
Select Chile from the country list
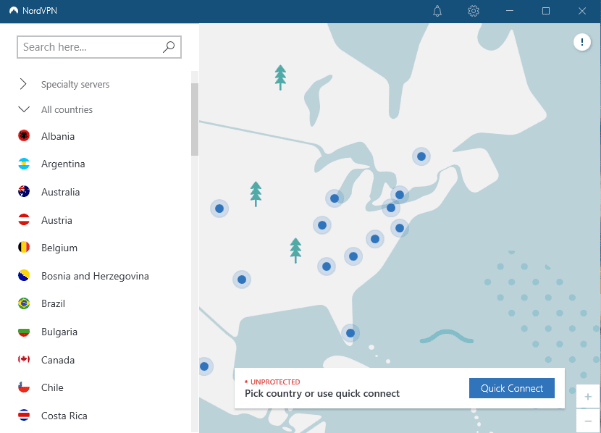click(x=52, y=388)
